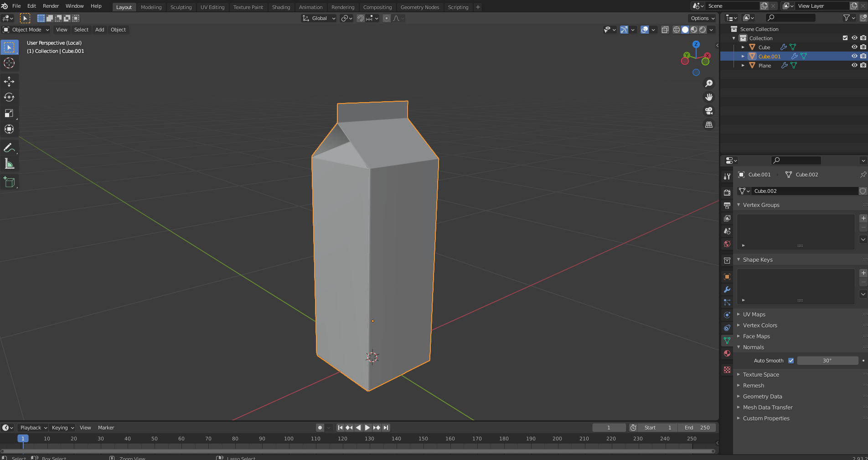Select the Annotate tool

coord(9,148)
